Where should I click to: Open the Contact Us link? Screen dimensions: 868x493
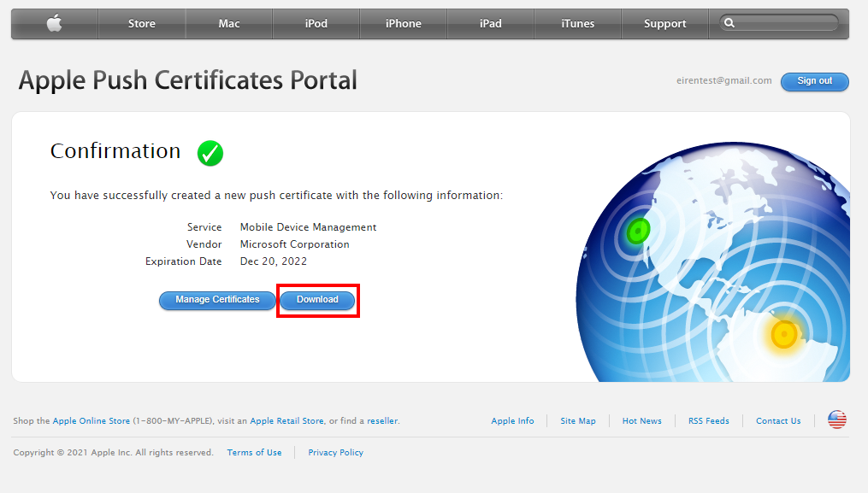point(778,421)
